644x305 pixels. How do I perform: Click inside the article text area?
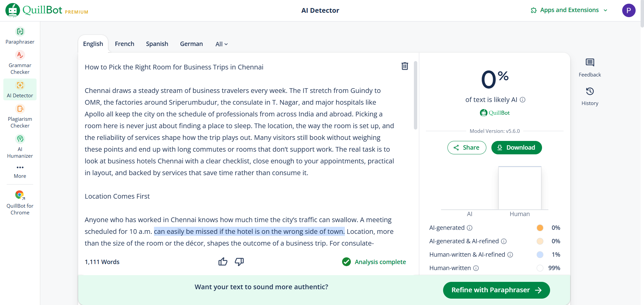(x=239, y=155)
